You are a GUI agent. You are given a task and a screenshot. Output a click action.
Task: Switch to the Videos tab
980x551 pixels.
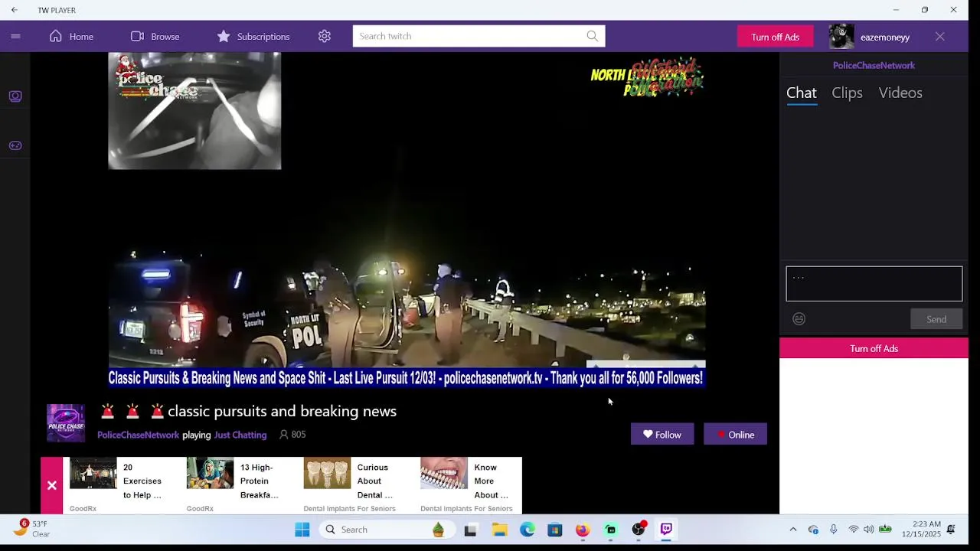900,93
